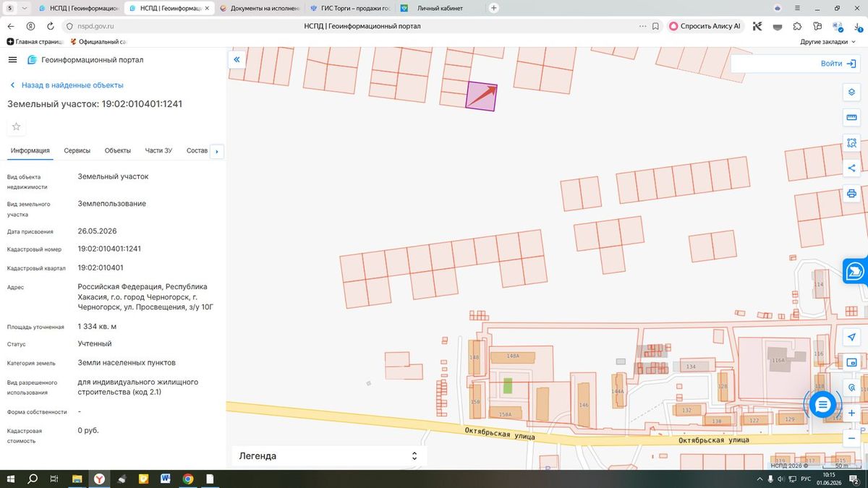Open the chat assistant bubble
Screen dimensions: 868x488
coord(822,405)
